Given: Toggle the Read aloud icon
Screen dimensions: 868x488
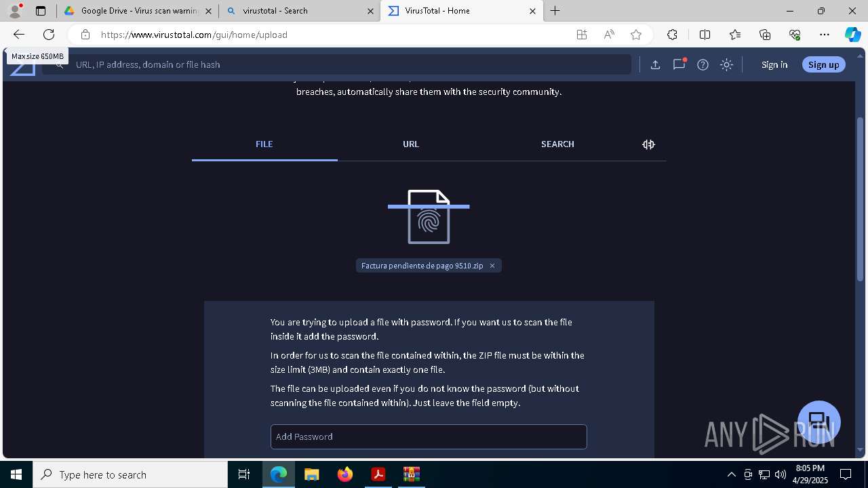Looking at the screenshot, I should click(x=609, y=35).
